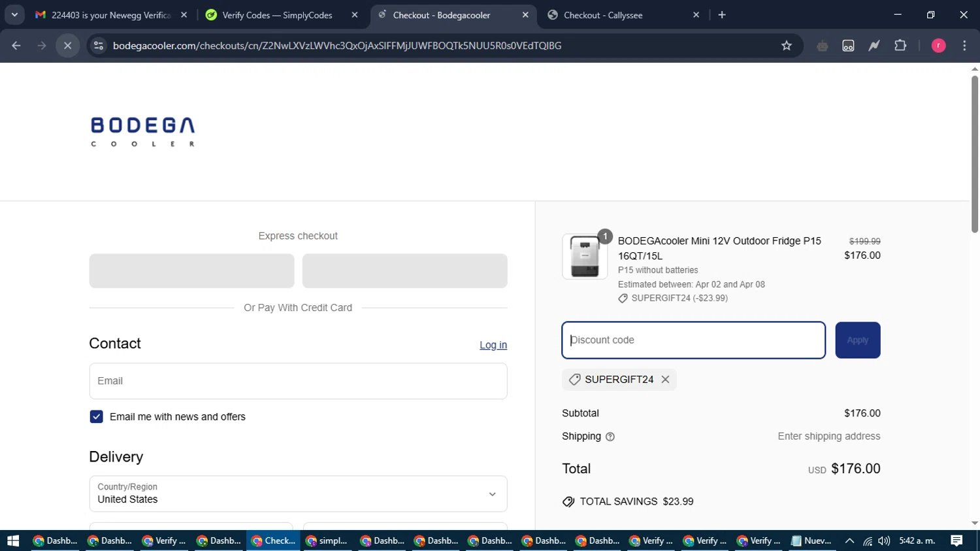Click the Bodega Cooler logo
Screen dimensions: 980x551
[142, 132]
